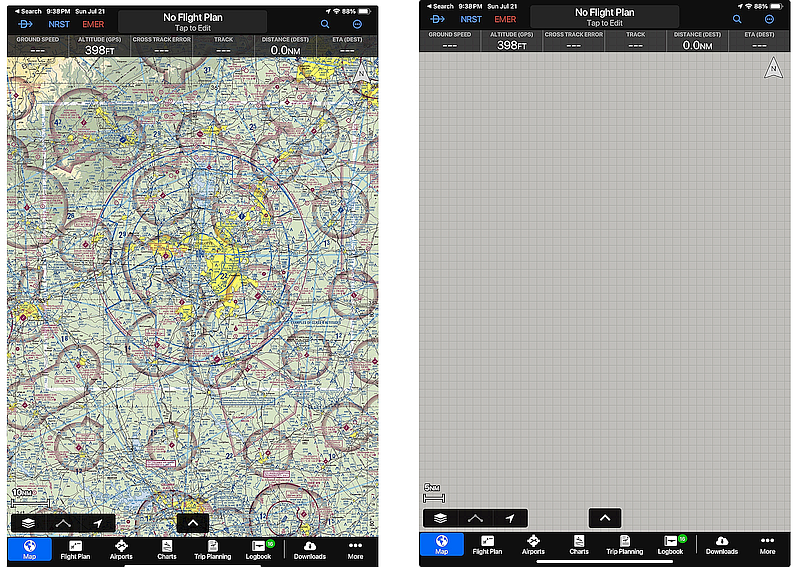Open Airports tab in right screenshot
The width and height of the screenshot is (800, 567).
click(x=533, y=545)
